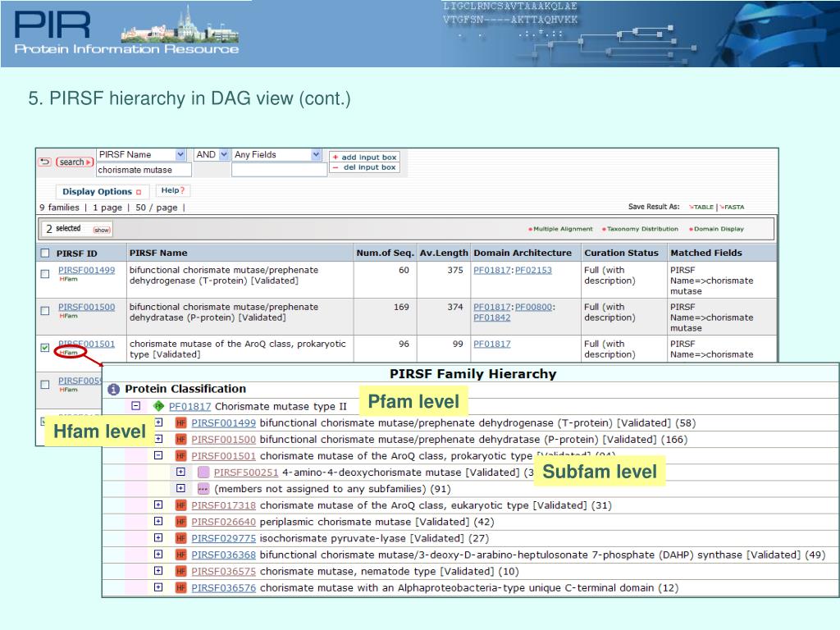Screen dimensions: 840x630
Task: Click the Protein Classification info icon
Action: 113,390
